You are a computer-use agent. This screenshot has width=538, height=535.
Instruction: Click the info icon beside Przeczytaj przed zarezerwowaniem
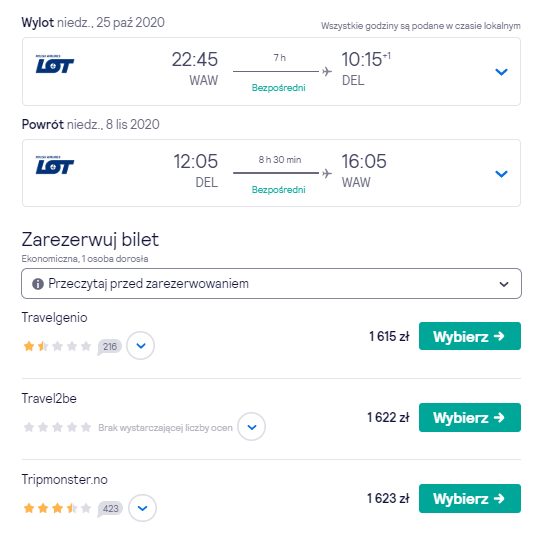(x=38, y=284)
